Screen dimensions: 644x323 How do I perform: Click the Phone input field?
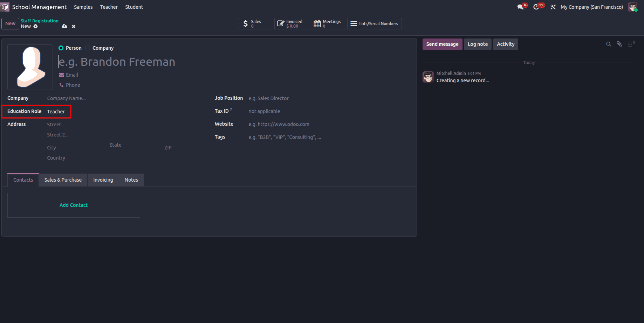193,85
